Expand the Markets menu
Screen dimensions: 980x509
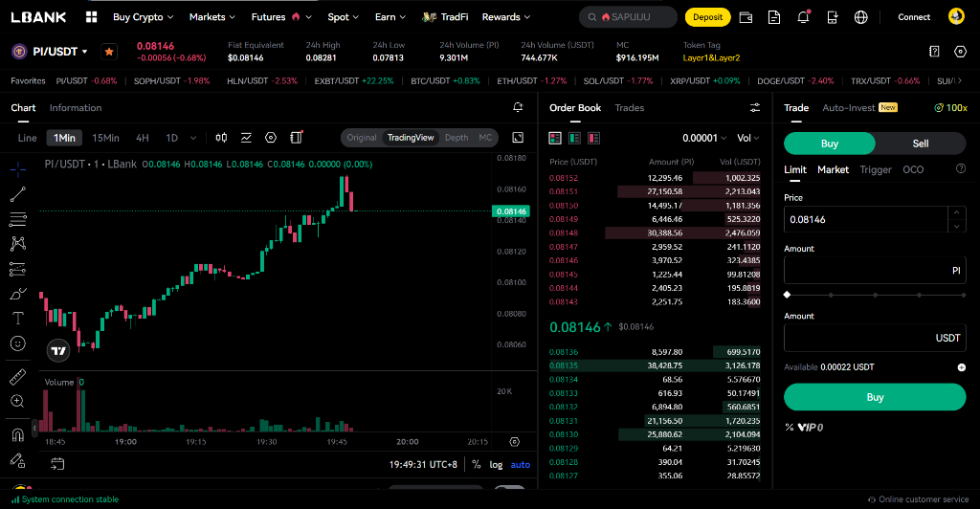pyautogui.click(x=212, y=17)
